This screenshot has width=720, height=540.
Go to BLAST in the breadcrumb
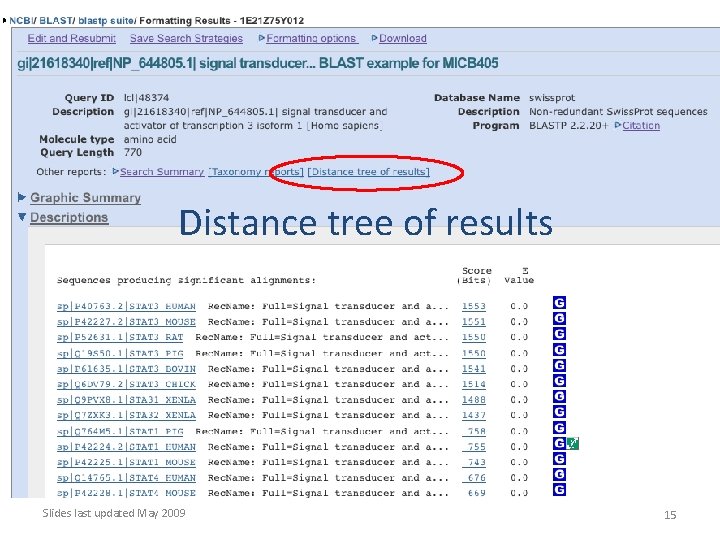click(56, 21)
